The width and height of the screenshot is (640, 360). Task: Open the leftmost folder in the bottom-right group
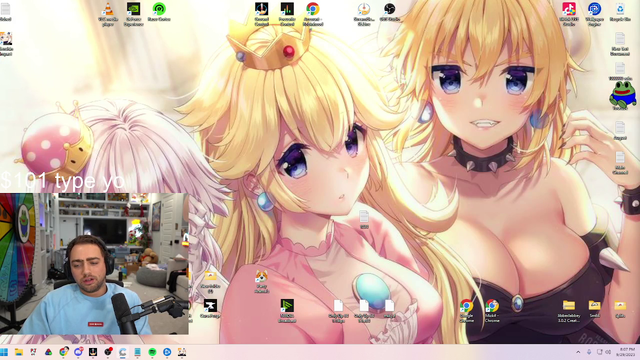569,310
